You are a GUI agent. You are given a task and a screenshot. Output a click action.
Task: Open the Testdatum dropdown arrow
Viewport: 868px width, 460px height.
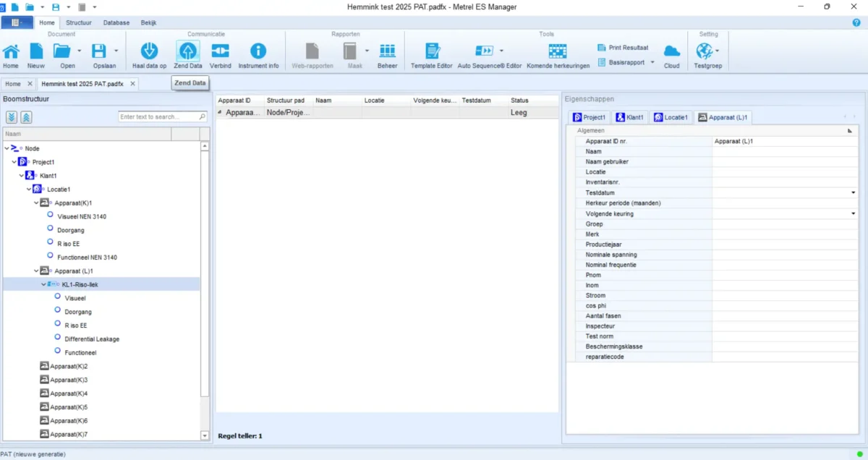click(x=854, y=193)
